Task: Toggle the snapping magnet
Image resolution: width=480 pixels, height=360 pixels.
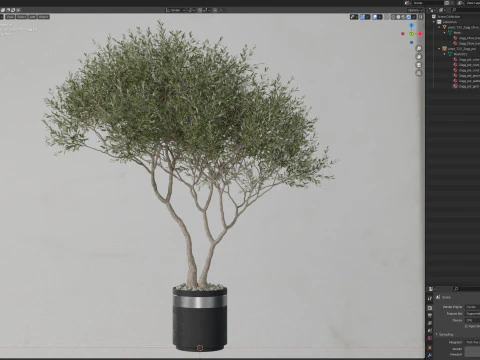Action: (x=200, y=10)
